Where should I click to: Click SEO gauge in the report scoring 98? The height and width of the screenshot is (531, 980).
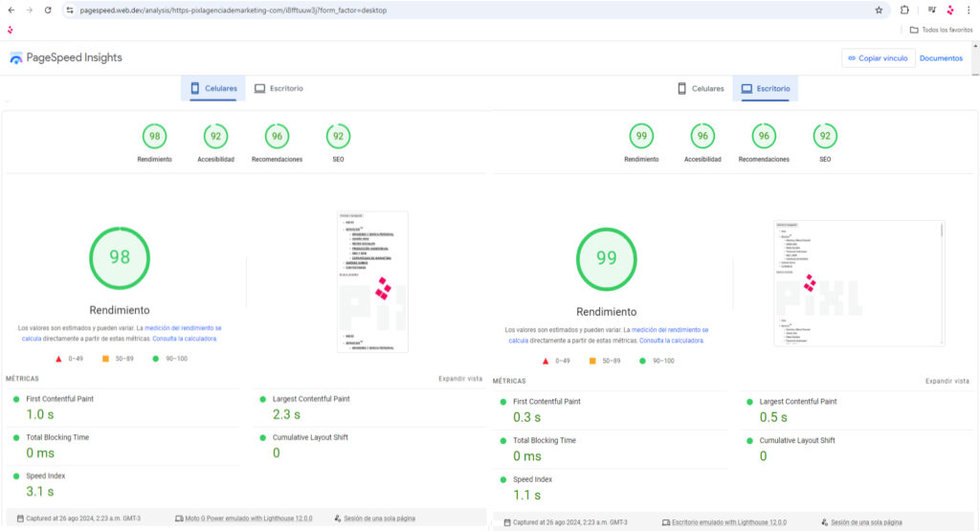[x=338, y=136]
